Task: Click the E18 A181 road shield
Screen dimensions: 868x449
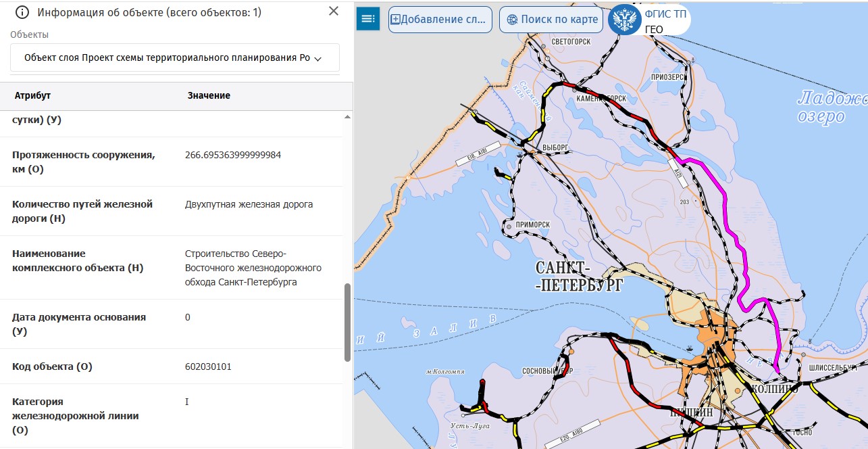Action: [478, 153]
